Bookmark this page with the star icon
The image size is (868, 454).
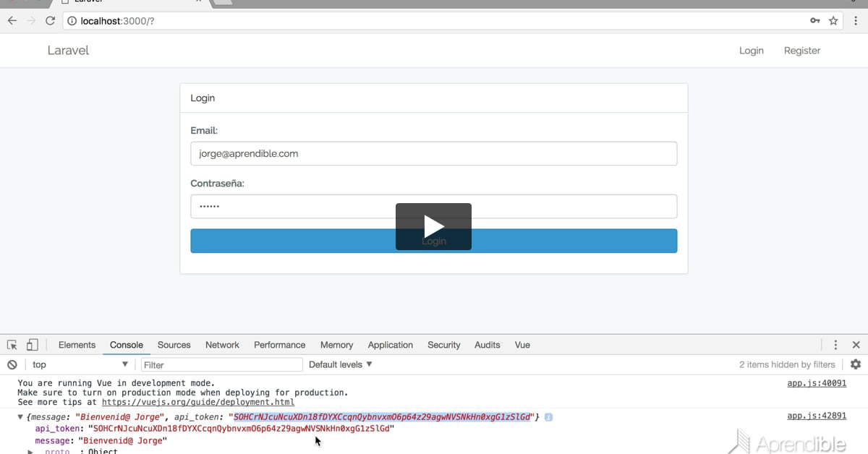(833, 21)
